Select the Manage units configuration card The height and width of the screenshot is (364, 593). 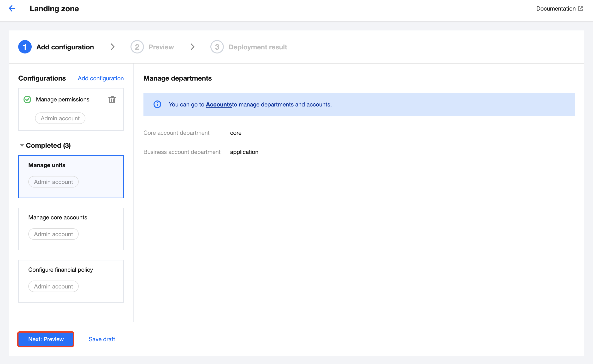click(x=71, y=176)
